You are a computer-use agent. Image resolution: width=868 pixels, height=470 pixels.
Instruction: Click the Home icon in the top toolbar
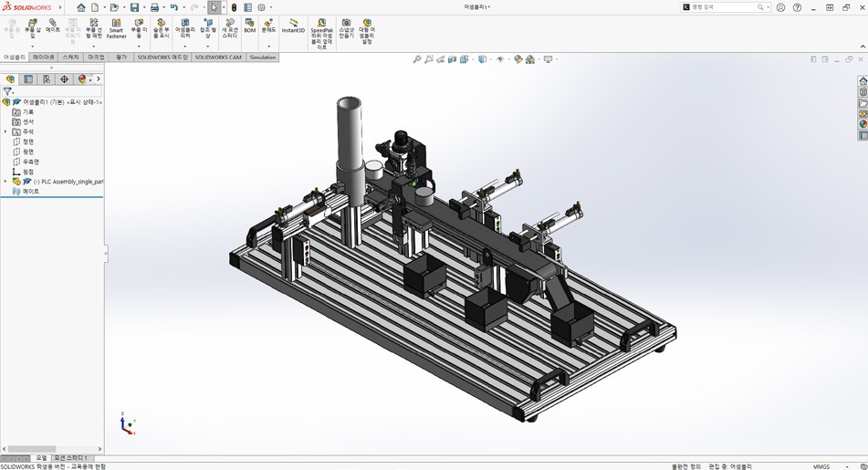(80, 7)
